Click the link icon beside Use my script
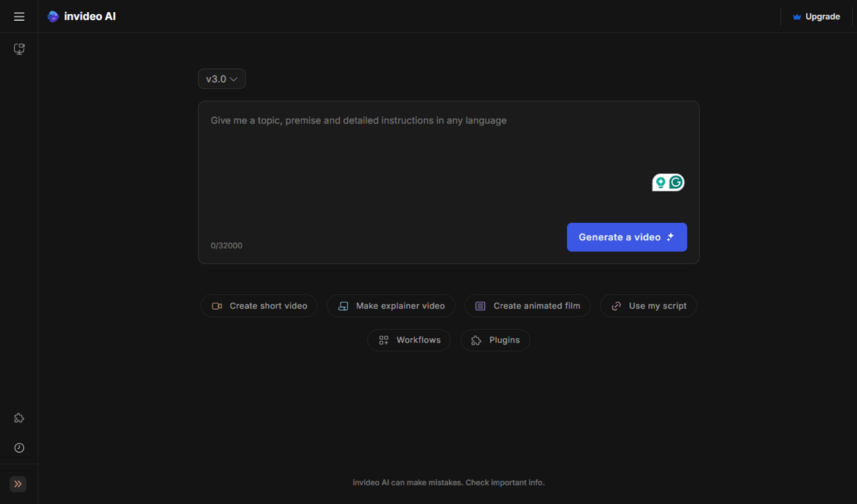 (x=615, y=306)
